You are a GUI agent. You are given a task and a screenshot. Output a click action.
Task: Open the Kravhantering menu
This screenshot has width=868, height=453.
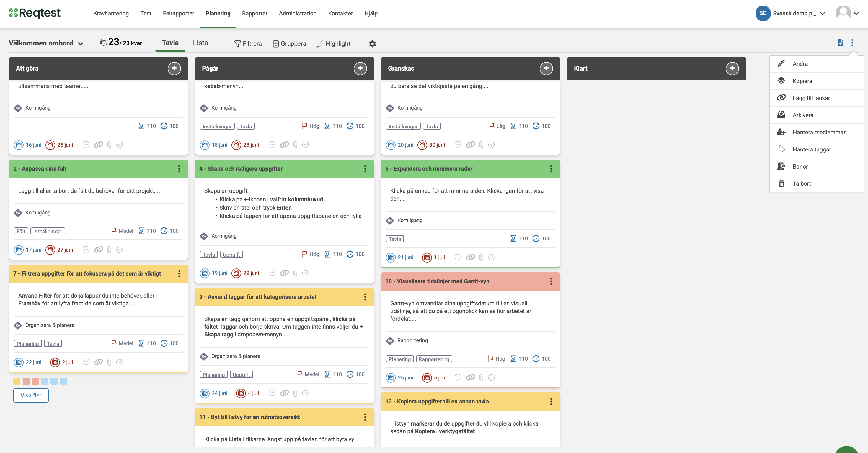click(x=111, y=14)
